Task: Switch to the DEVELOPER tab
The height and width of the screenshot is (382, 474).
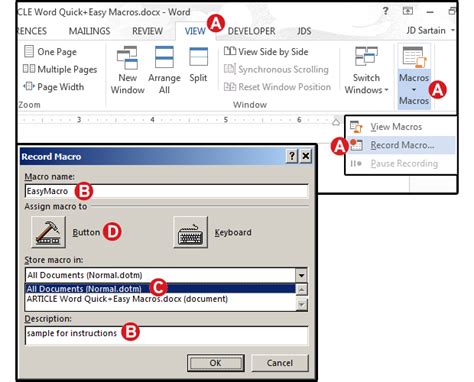Action: tap(252, 31)
